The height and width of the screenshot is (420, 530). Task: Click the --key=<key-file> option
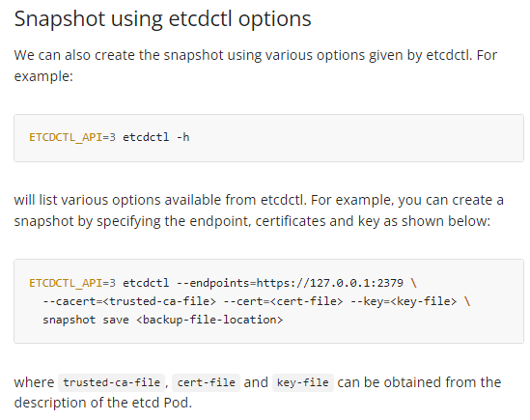[404, 301]
